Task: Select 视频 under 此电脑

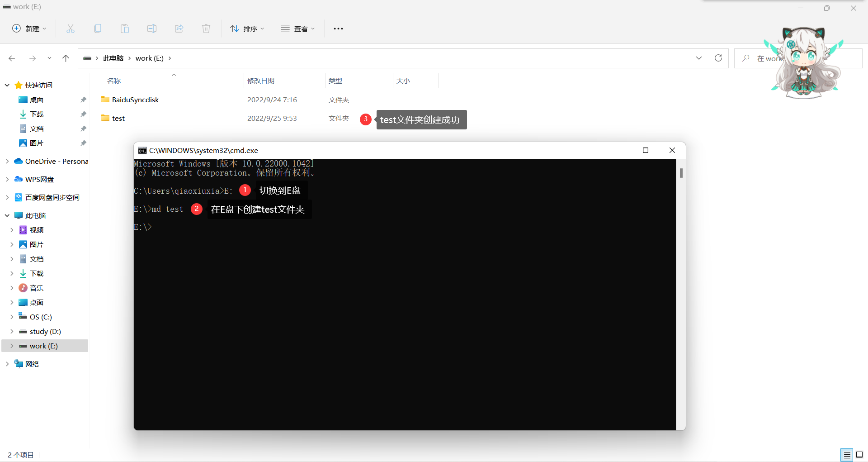Action: (31, 230)
